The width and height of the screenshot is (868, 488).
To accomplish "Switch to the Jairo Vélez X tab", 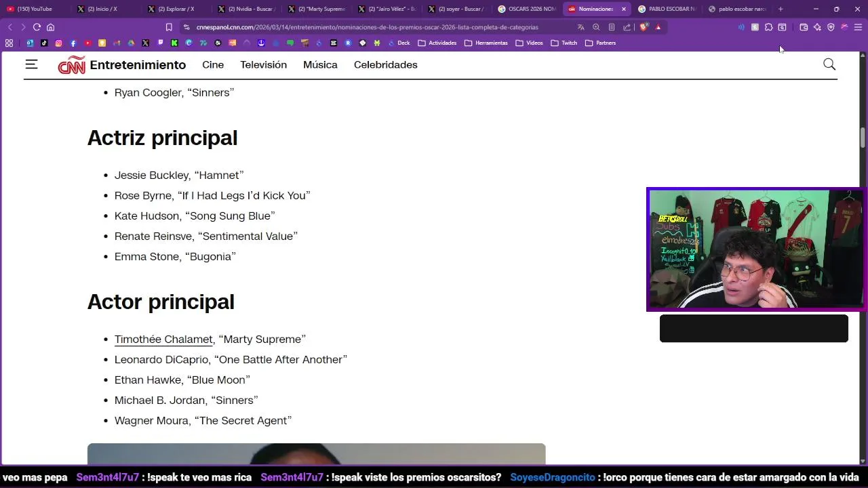I will [387, 9].
